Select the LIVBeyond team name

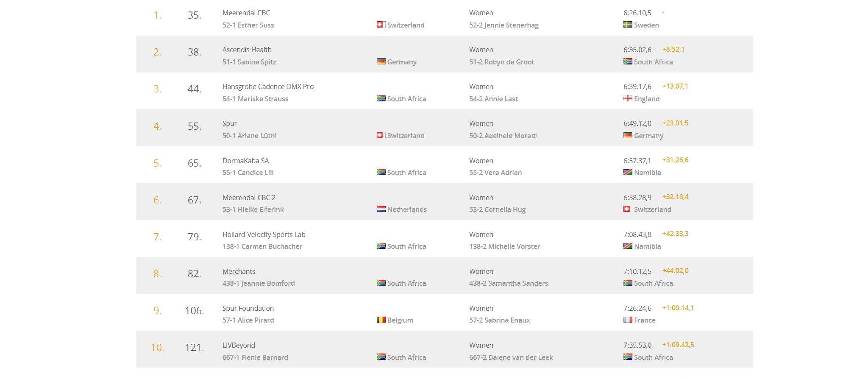click(239, 345)
